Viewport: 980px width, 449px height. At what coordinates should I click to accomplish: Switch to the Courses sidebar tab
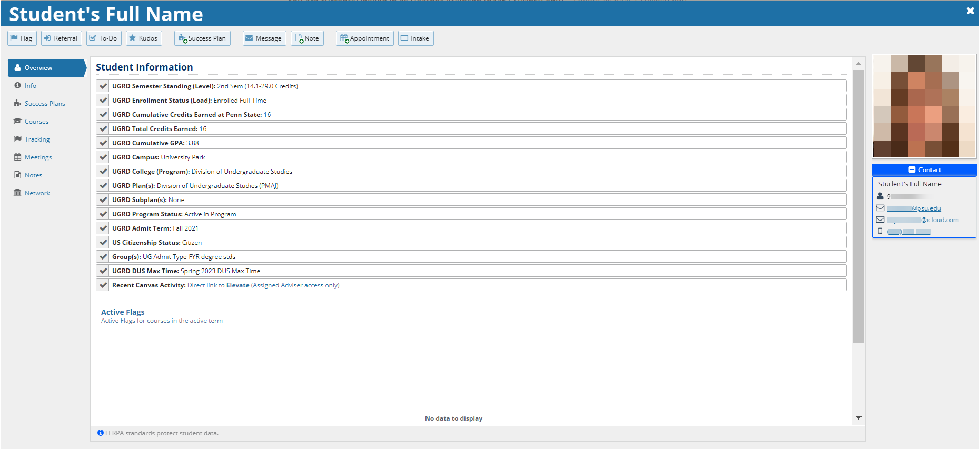36,122
